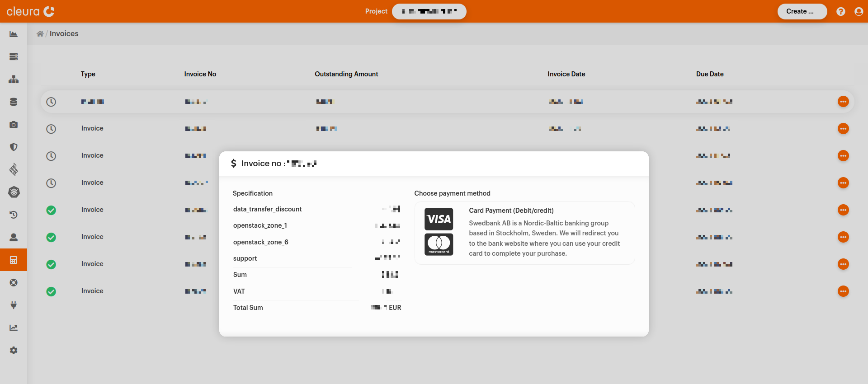Open the dashboard area-chart icon in sidebar

[14, 34]
